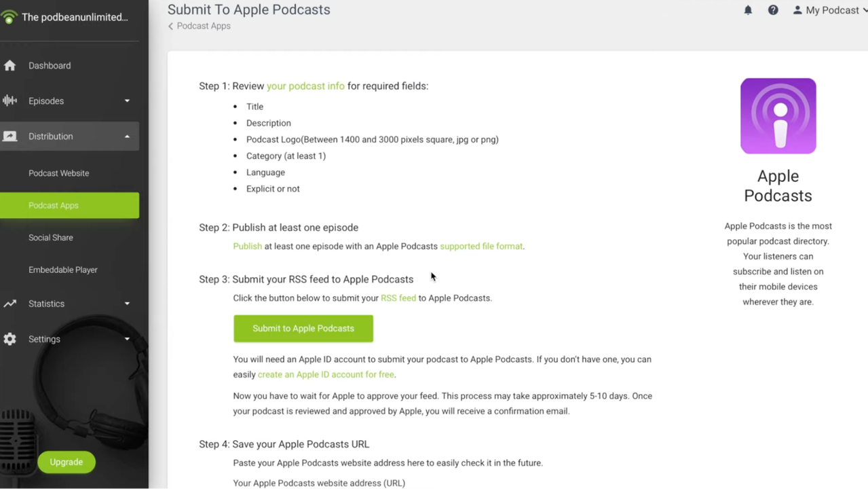Viewport: 868px width, 489px height.
Task: Expand the Statistics submenu arrow
Action: click(x=127, y=304)
